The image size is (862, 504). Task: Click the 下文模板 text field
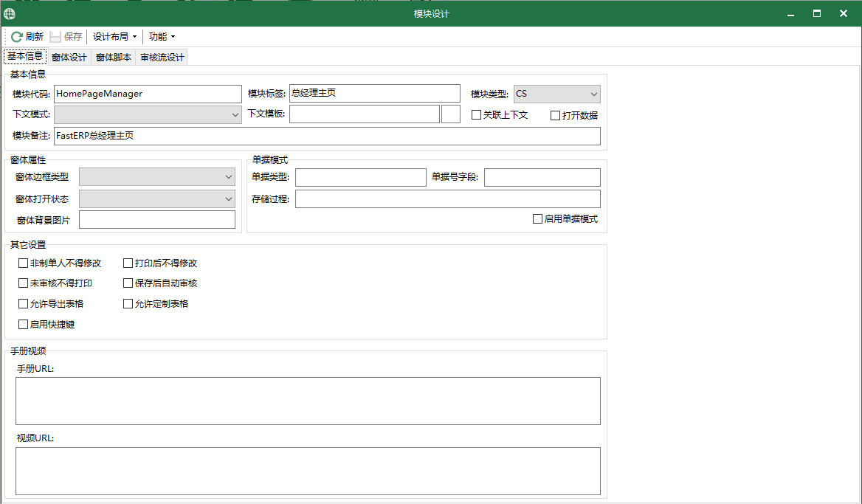click(365, 114)
